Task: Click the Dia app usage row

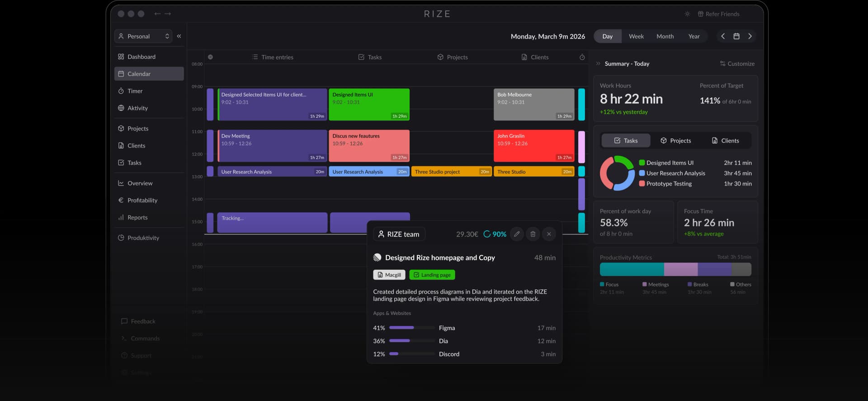Action: click(464, 341)
